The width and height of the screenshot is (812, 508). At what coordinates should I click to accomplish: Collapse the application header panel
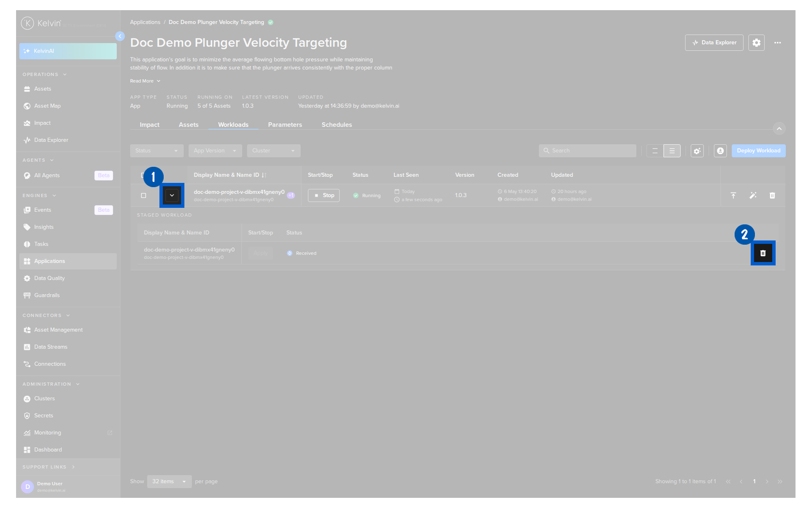[x=779, y=129]
